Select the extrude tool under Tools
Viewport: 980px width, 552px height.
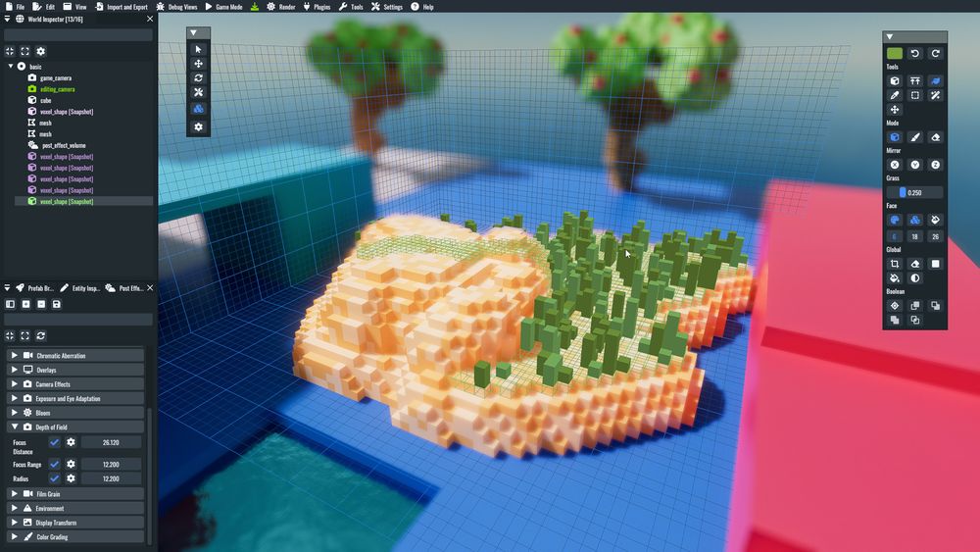(915, 80)
